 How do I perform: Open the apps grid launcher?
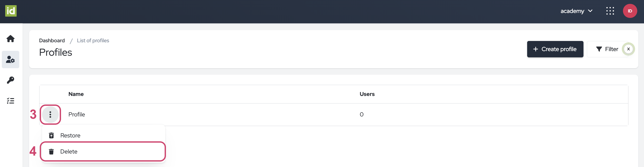pos(610,11)
